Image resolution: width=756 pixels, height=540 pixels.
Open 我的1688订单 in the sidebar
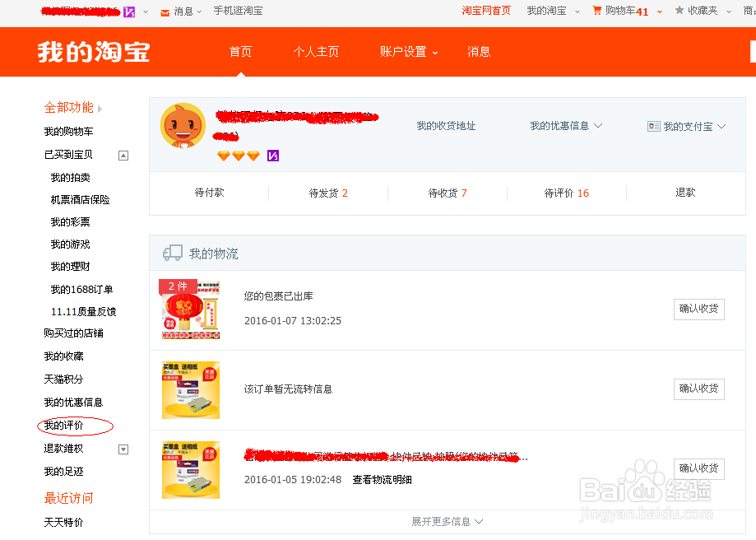coord(82,290)
